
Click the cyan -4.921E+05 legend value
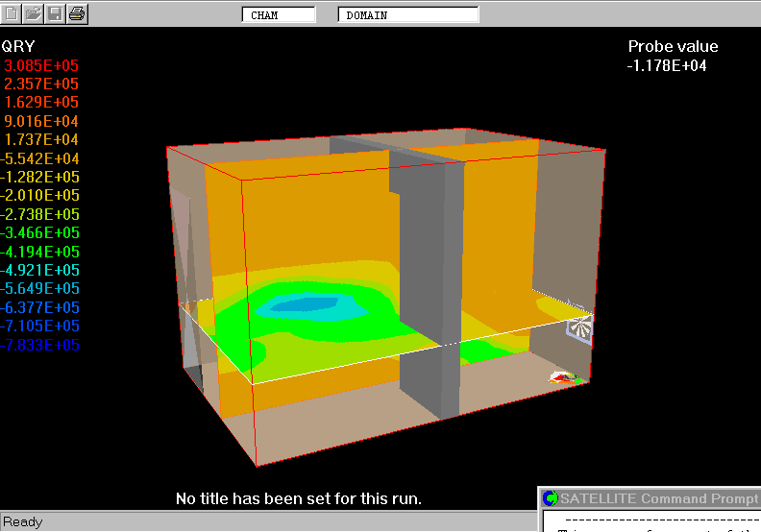tap(40, 271)
